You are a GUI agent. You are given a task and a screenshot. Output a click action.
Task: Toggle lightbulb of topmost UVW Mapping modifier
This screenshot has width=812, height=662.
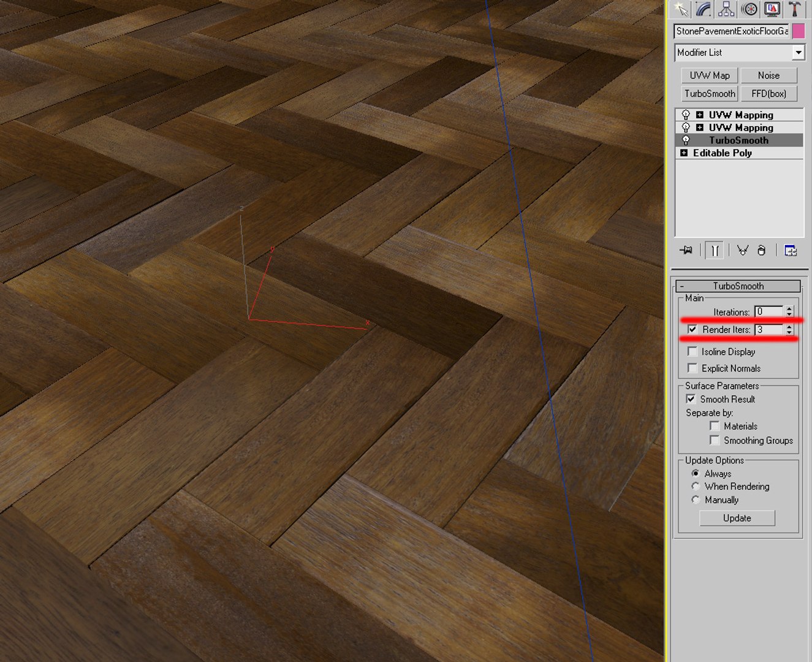[x=686, y=115]
